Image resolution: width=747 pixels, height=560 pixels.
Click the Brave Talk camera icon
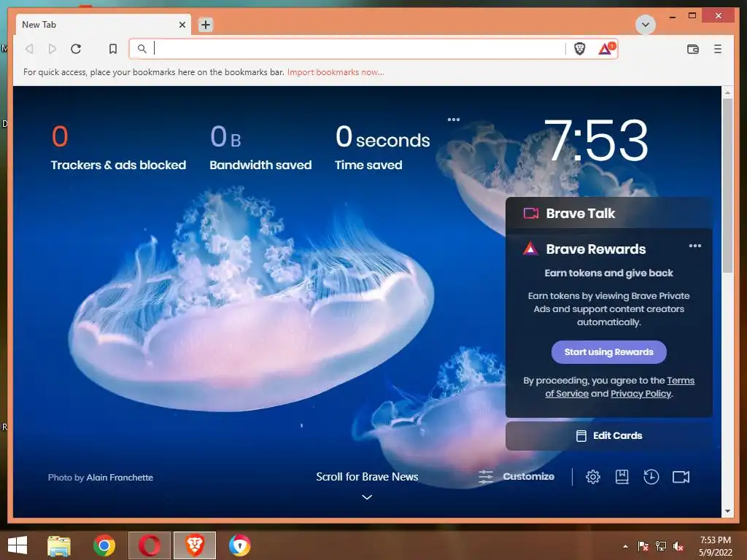click(531, 213)
